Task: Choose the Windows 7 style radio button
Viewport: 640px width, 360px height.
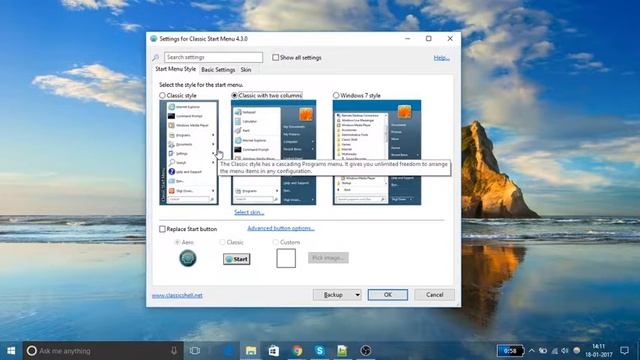Action: tap(336, 95)
